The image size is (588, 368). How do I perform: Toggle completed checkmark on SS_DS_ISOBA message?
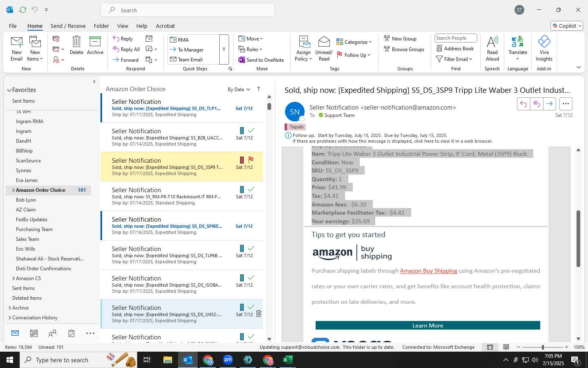click(251, 277)
